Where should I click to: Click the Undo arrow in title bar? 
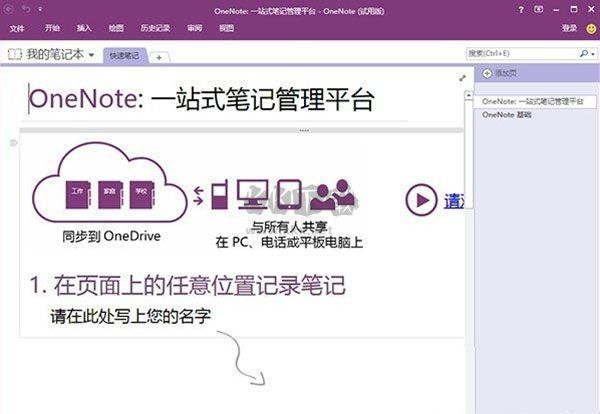pos(26,8)
